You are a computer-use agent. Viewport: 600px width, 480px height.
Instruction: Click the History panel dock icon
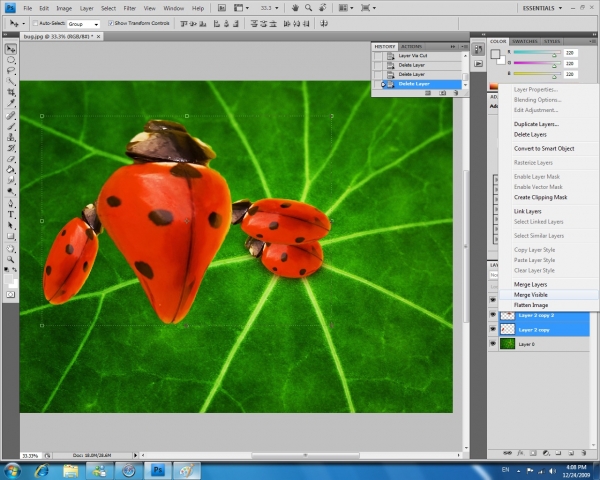tap(478, 49)
